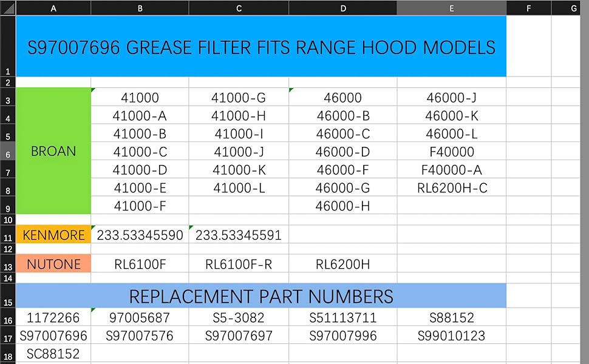Select part number 97005687 cell

click(140, 317)
